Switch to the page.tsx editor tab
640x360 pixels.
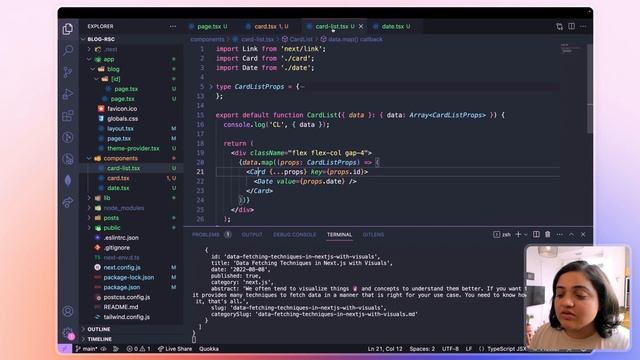click(209, 26)
